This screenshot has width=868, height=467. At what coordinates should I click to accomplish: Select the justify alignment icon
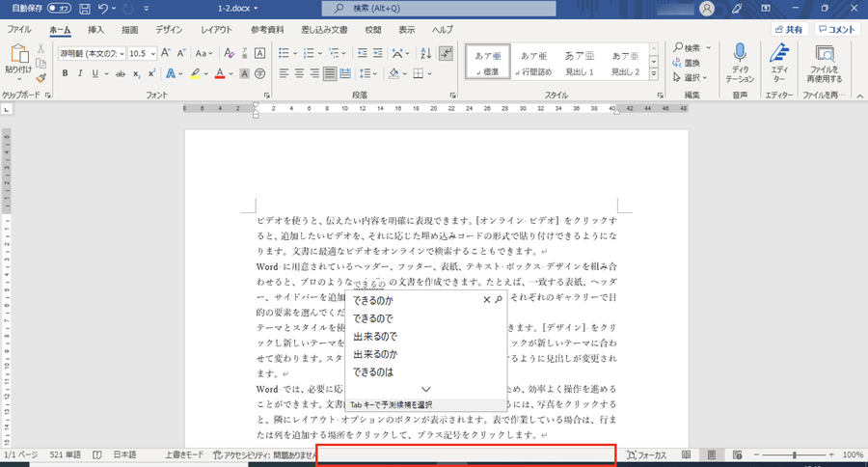coord(330,73)
